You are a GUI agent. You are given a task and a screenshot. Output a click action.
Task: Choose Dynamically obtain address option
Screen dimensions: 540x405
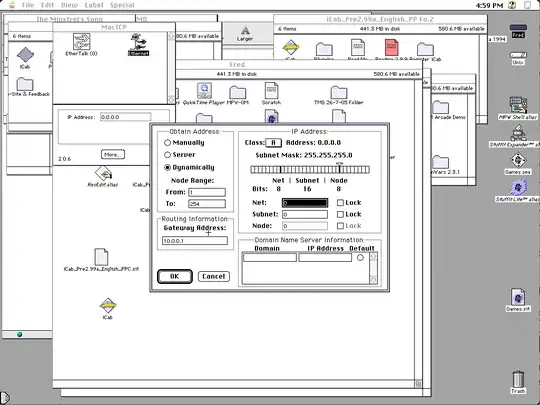click(x=167, y=167)
